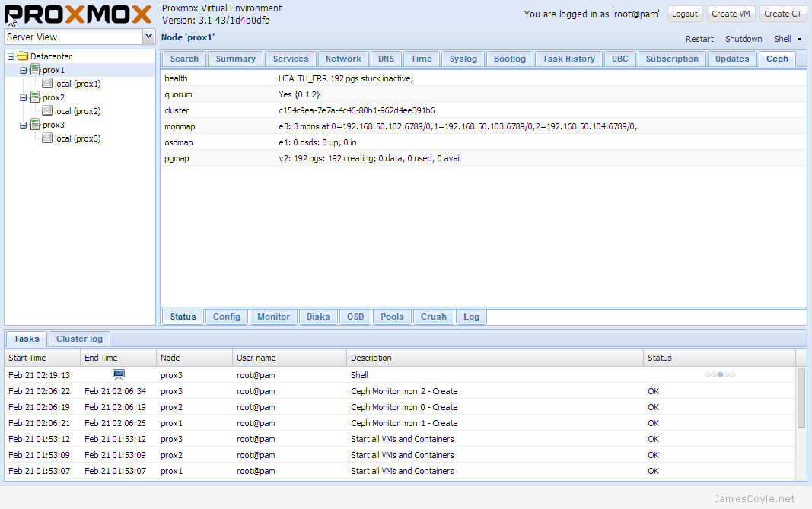The height and width of the screenshot is (509, 812).
Task: Click the prox1 node server icon
Action: click(x=35, y=69)
